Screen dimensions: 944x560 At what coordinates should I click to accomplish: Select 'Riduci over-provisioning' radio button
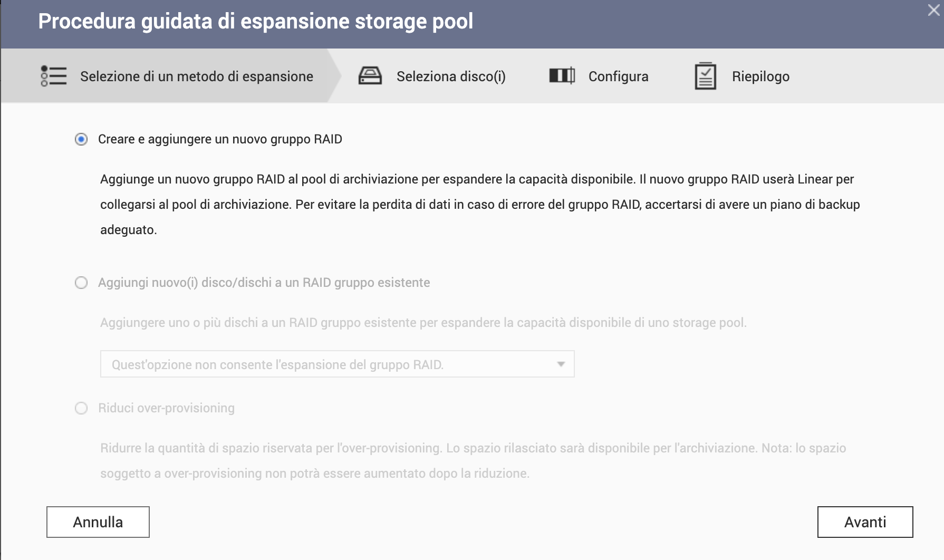point(81,408)
